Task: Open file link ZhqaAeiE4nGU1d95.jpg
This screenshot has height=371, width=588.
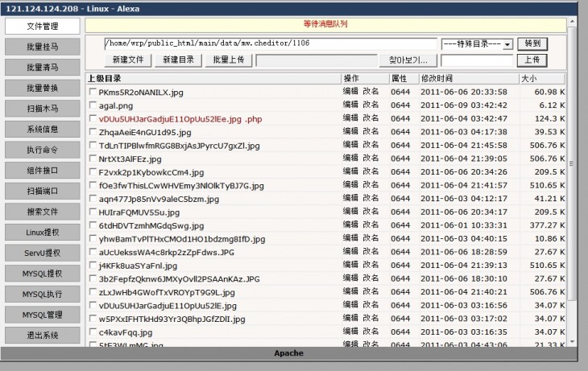Action: click(145, 132)
